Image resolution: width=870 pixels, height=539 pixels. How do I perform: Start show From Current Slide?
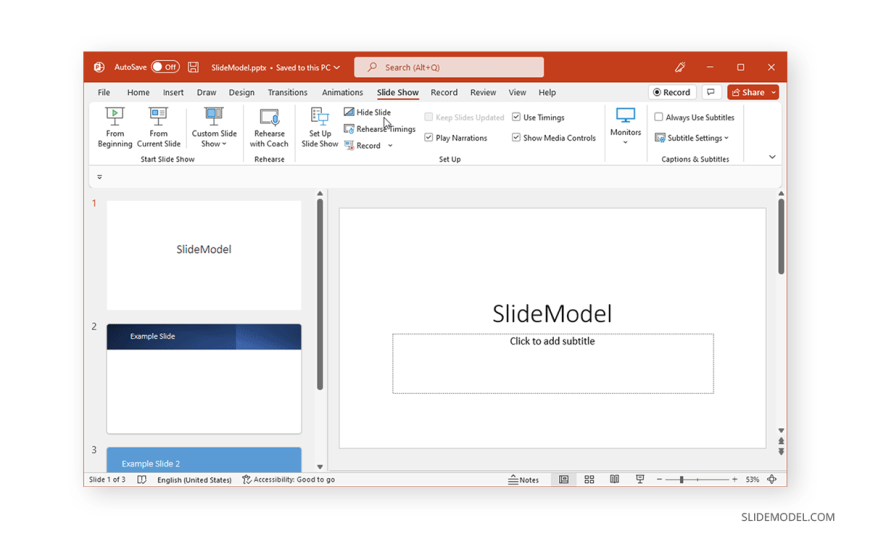point(158,128)
